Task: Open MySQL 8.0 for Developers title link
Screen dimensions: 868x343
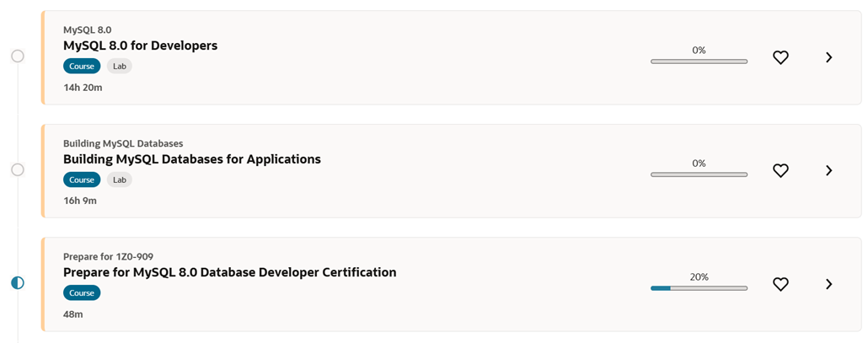Action: (140, 46)
